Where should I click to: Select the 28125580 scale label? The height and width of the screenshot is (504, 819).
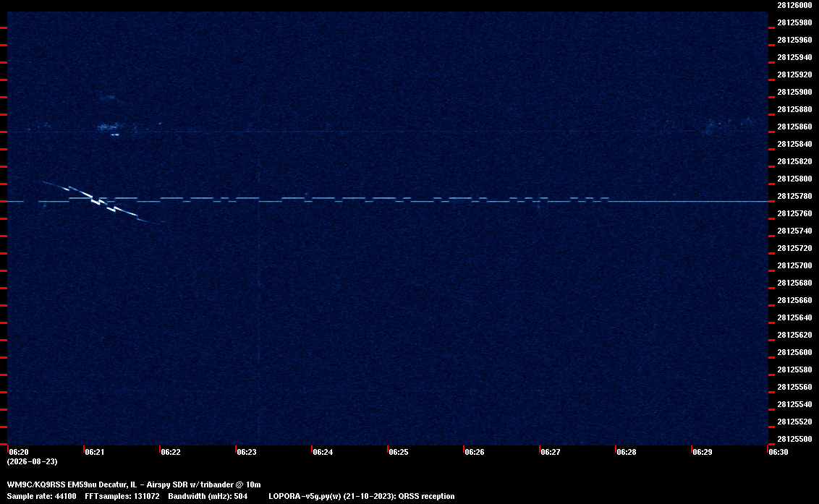[x=794, y=370]
